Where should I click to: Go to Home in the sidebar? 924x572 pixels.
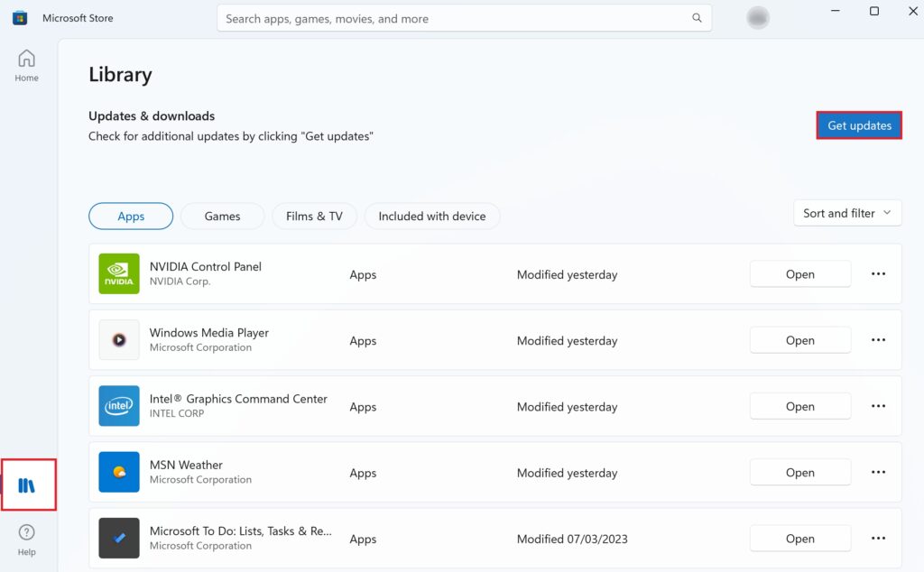(27, 65)
